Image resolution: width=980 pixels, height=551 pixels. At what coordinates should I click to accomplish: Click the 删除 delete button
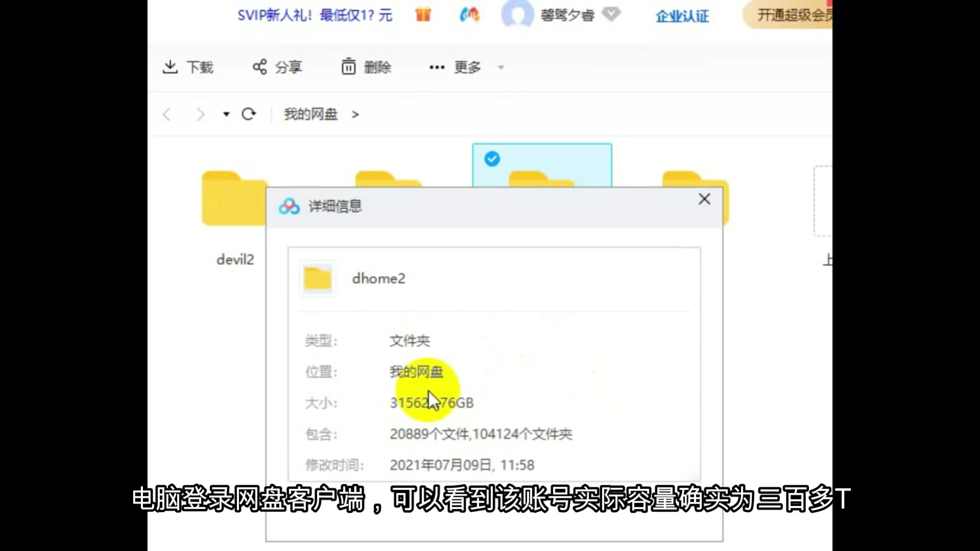pyautogui.click(x=366, y=67)
